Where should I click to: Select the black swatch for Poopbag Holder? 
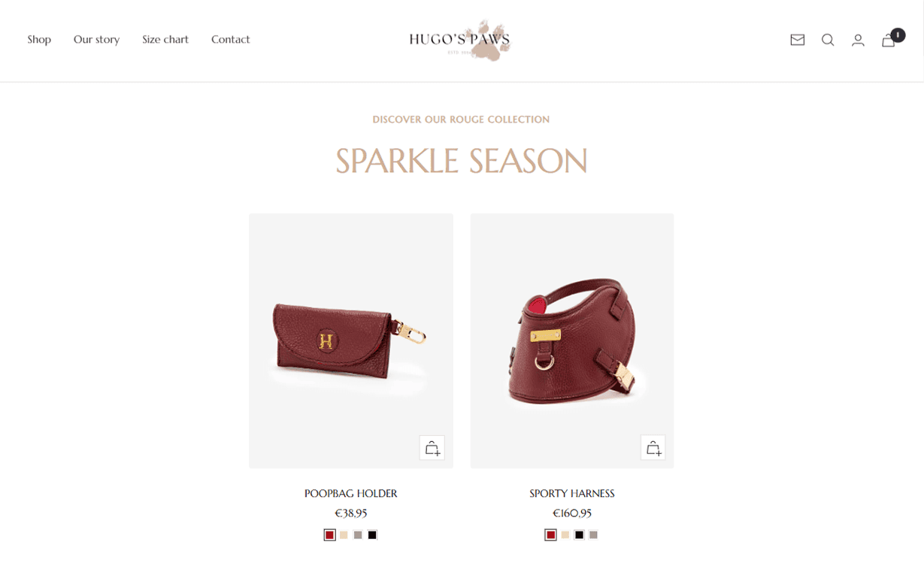click(372, 535)
